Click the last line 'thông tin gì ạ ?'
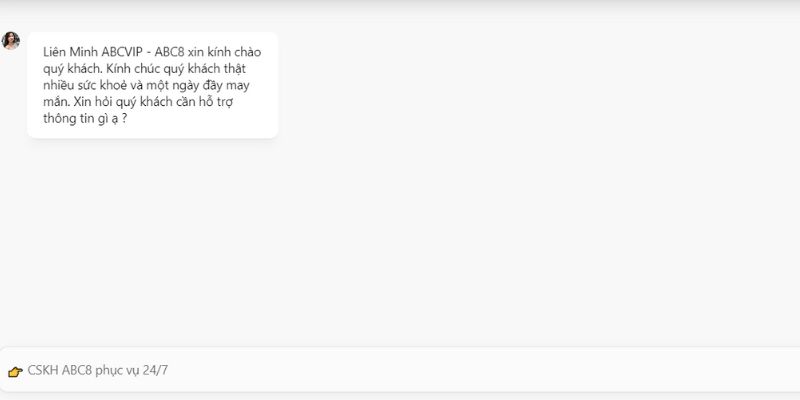This screenshot has width=800, height=400. pos(85,118)
